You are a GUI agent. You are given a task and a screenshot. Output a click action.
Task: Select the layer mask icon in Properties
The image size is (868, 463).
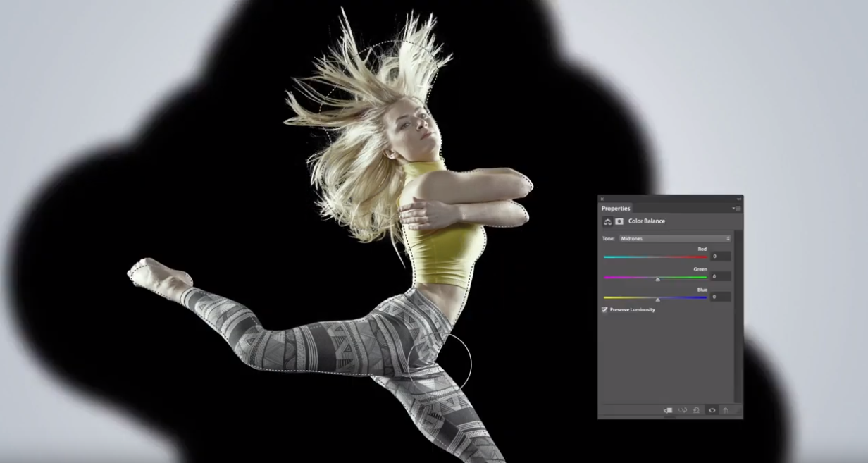pyautogui.click(x=619, y=221)
